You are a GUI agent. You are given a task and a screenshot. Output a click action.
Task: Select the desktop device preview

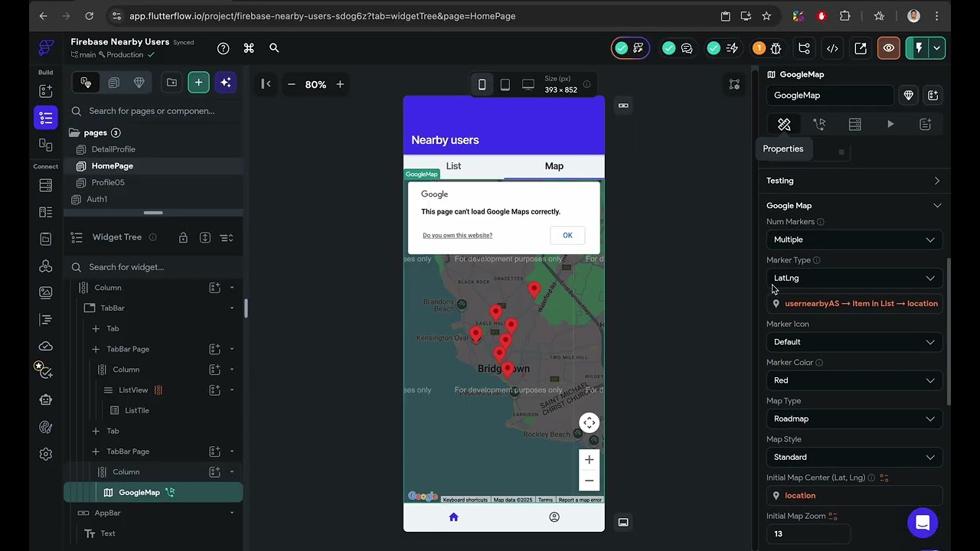click(528, 84)
